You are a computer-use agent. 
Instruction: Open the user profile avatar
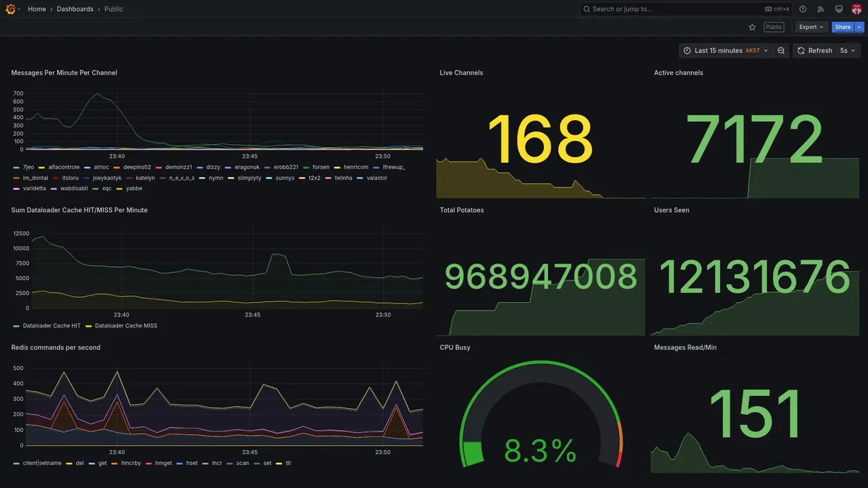(856, 9)
